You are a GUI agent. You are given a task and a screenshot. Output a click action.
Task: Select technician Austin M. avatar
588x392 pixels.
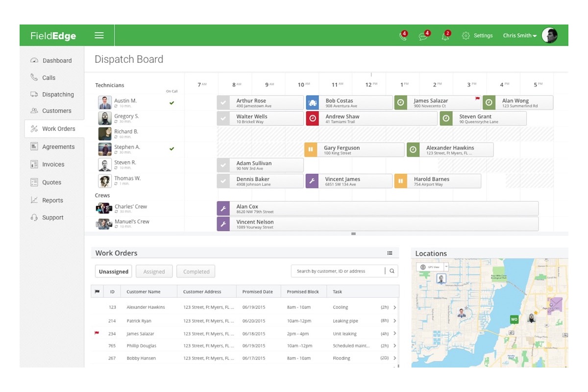105,103
